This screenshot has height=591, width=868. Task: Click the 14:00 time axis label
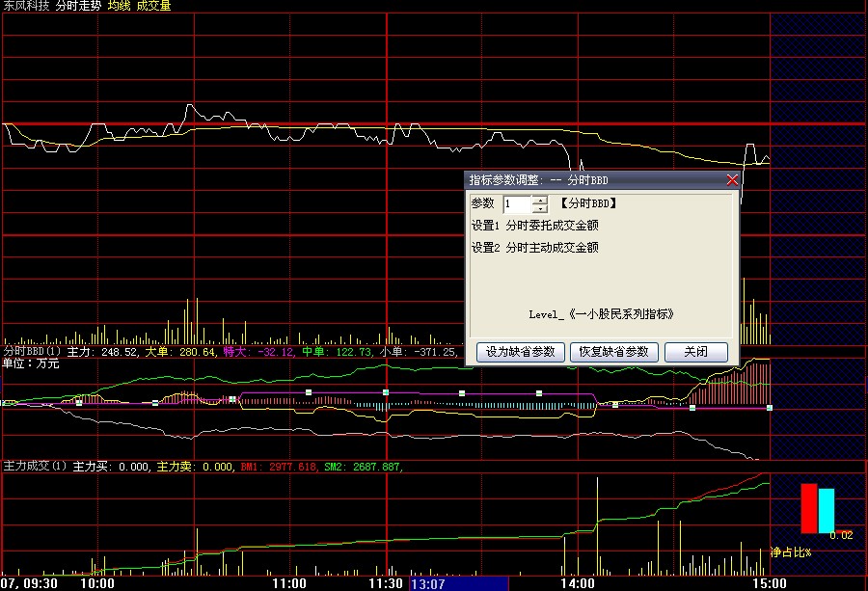[578, 584]
